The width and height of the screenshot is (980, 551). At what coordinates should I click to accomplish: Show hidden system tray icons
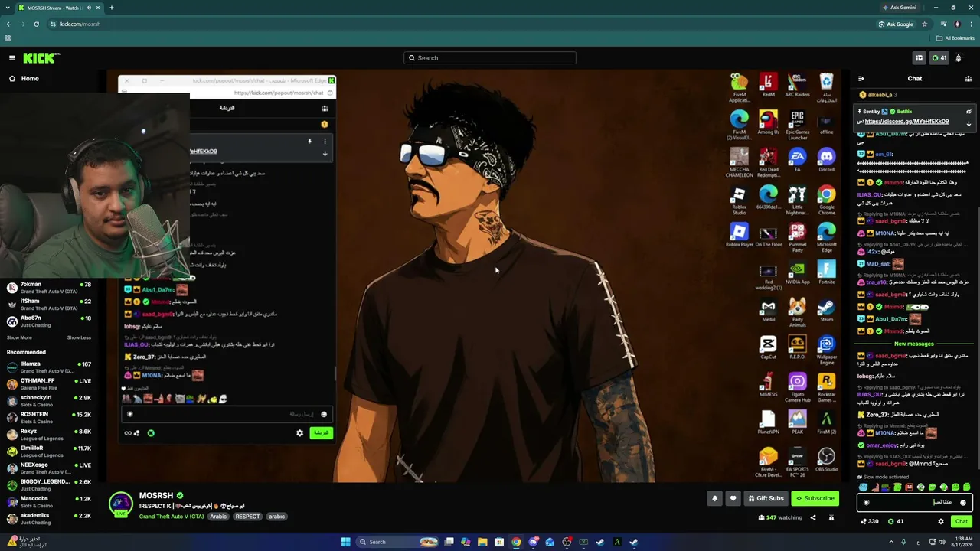(891, 542)
